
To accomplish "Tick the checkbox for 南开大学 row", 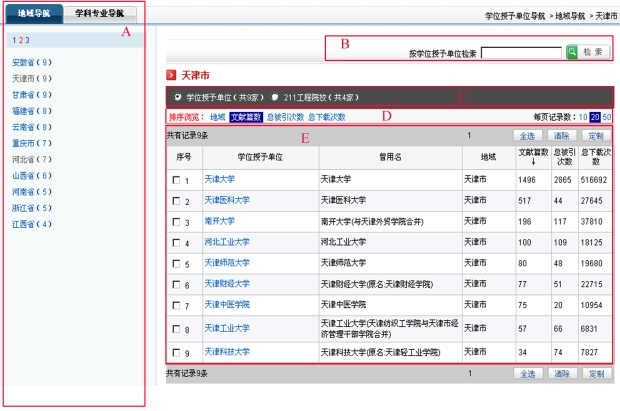I will [176, 221].
